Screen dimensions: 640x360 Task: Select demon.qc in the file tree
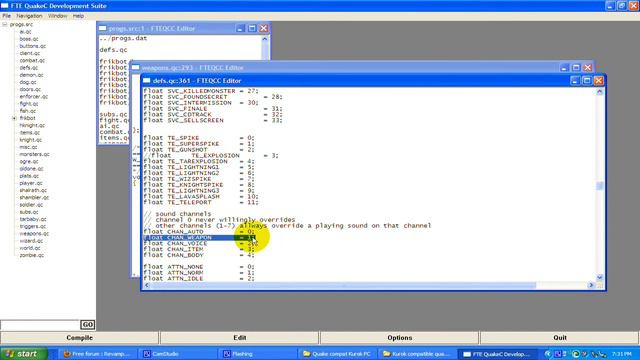[31, 75]
